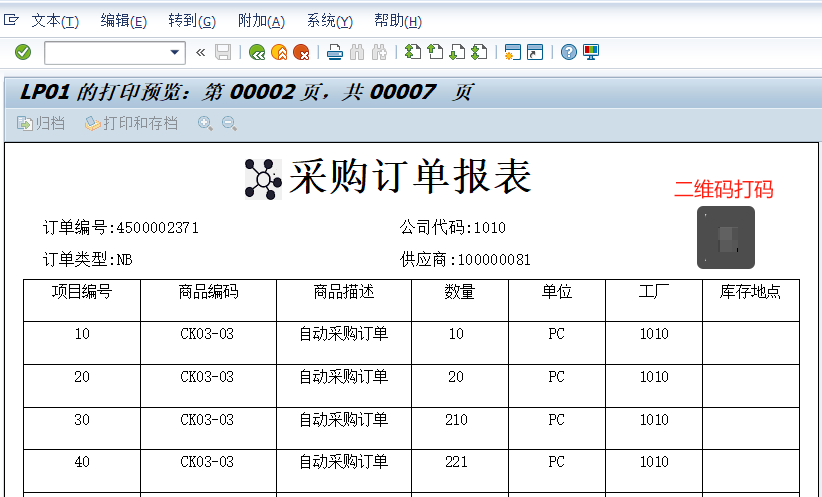Screen dimensions: 822x497
Task: Go to Last Page icon
Action: tap(479, 52)
